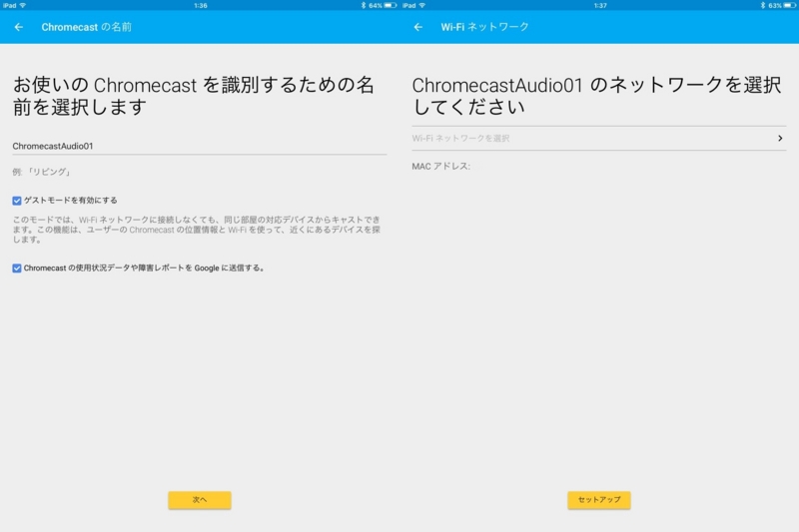Click the 1:37 clock in status bar
The width and height of the screenshot is (799, 532).
pos(600,6)
